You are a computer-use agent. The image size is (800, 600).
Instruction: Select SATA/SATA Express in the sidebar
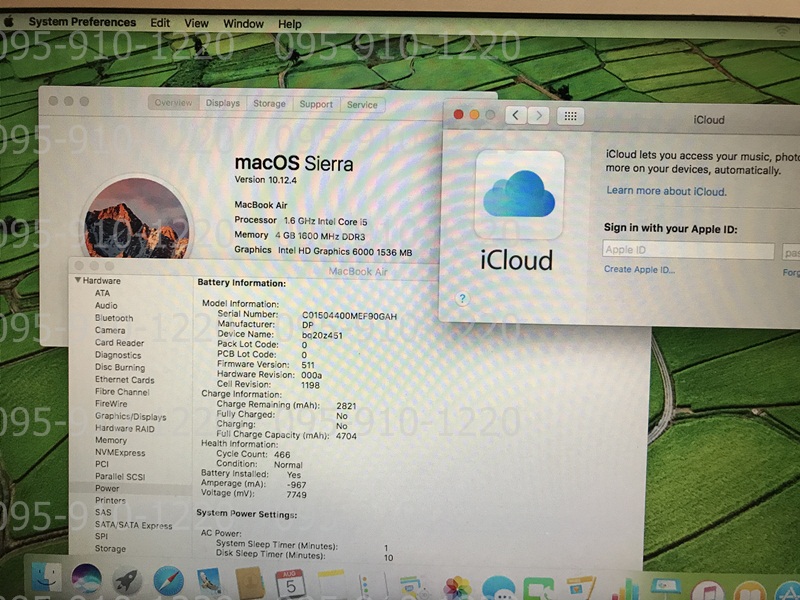coord(133,525)
